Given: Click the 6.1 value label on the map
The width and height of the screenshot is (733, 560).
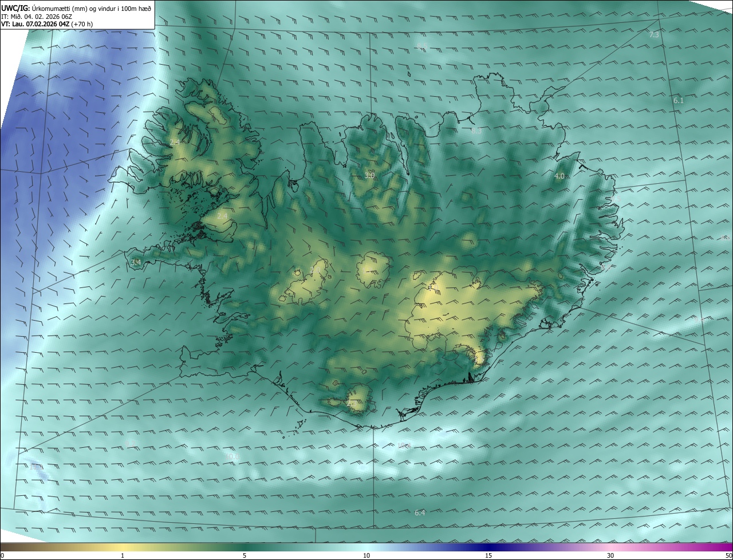Looking at the screenshot, I should (678, 101).
